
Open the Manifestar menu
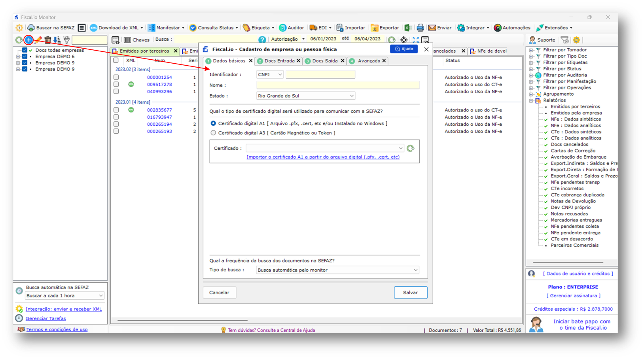coord(166,28)
